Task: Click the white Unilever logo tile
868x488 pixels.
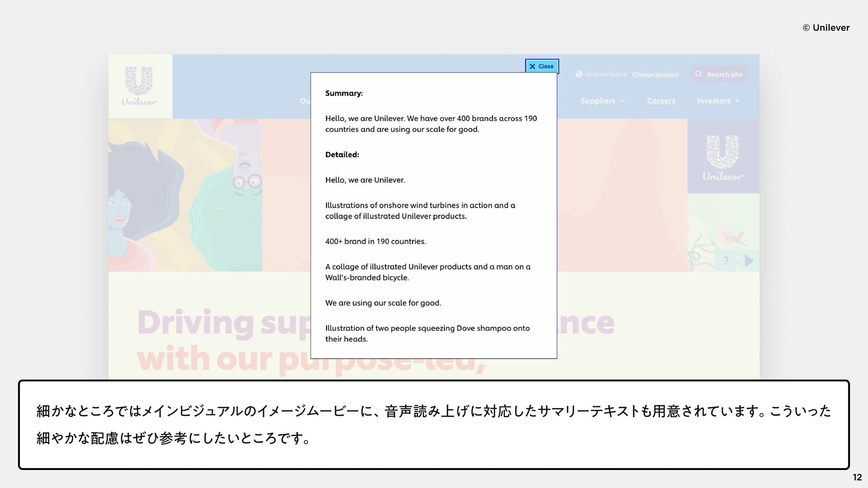Action: (x=723, y=156)
